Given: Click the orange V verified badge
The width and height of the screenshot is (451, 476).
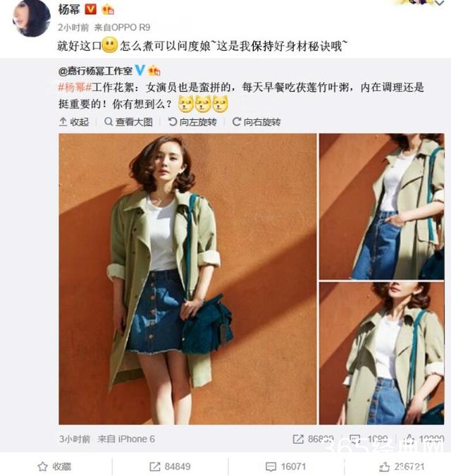Looking at the screenshot, I should (x=90, y=9).
